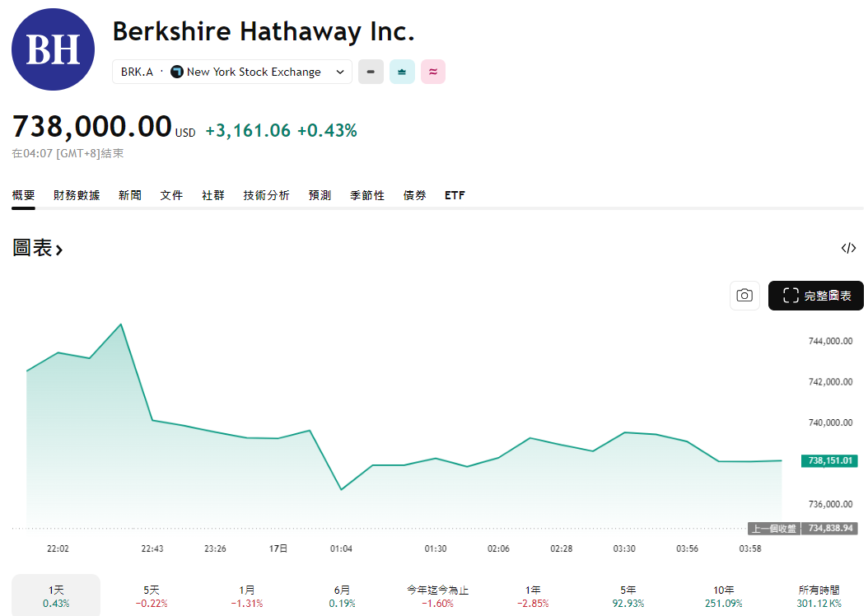Select the 1天 time range
The height and width of the screenshot is (616, 868).
point(56,596)
